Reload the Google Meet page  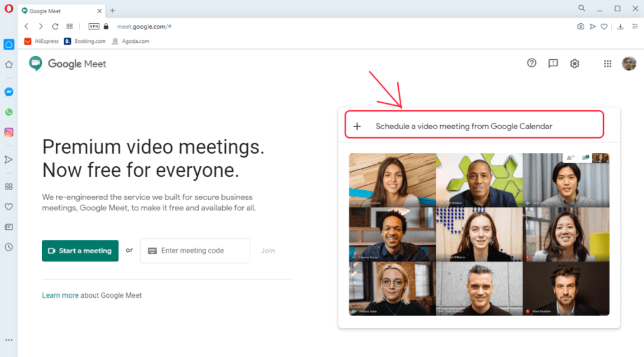pyautogui.click(x=55, y=26)
